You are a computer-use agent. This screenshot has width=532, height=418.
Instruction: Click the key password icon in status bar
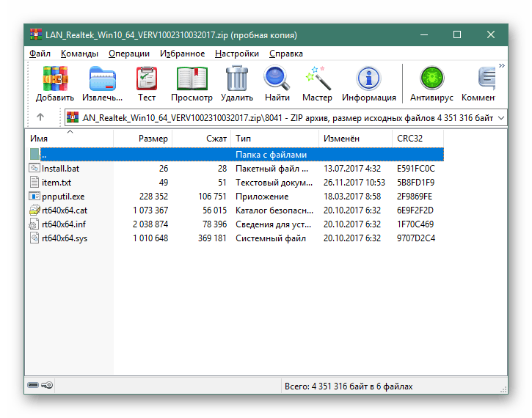pyautogui.click(x=47, y=385)
